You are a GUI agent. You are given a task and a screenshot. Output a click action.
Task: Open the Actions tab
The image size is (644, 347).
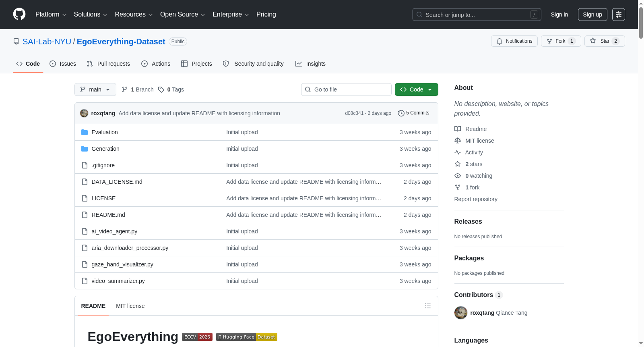click(156, 64)
